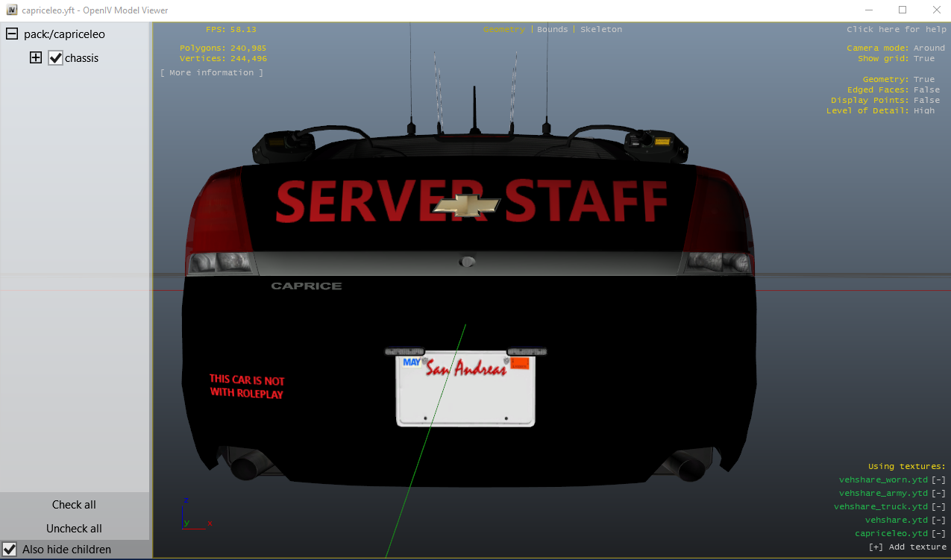The width and height of the screenshot is (951, 560).
Task: Click the 'Click here for help' text
Action: (896, 29)
